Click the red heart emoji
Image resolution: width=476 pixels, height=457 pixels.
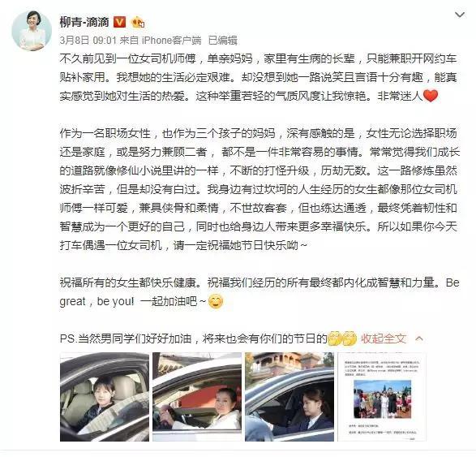(431, 96)
